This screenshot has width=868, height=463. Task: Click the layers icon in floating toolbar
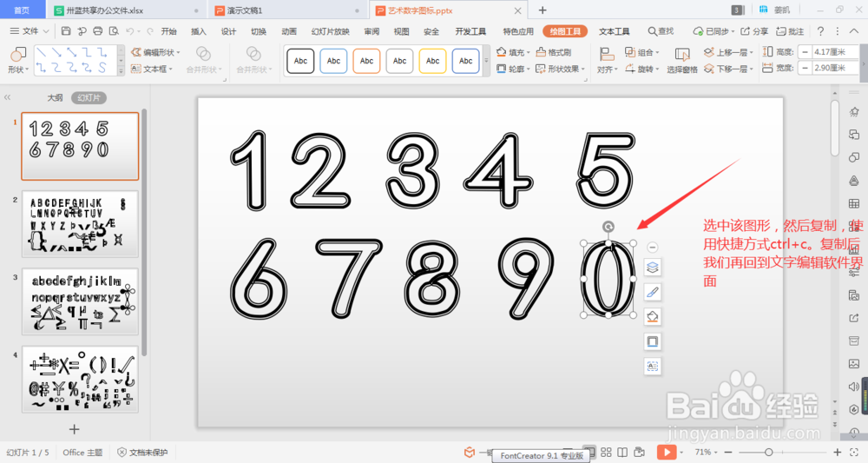pos(653,268)
